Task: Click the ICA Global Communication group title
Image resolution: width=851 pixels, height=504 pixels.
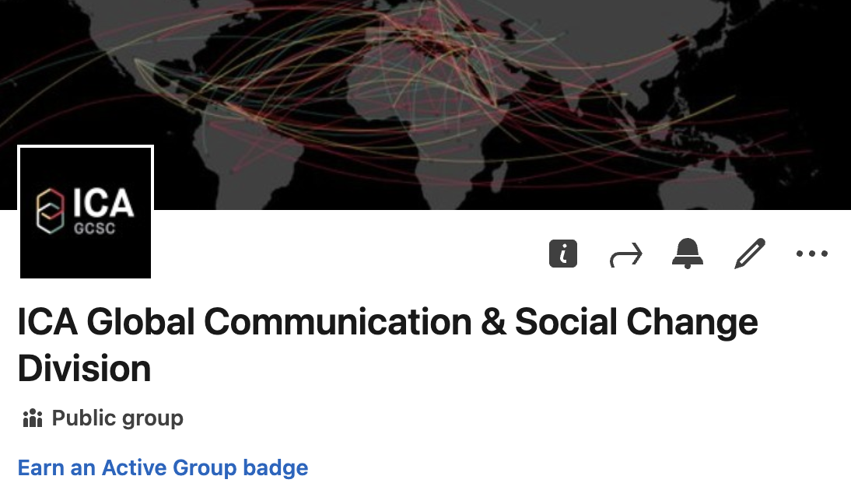Action: pos(387,322)
